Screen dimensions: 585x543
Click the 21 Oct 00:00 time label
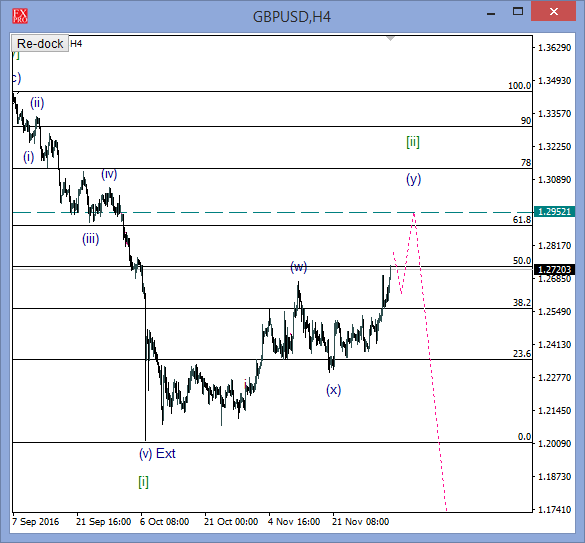pos(231,522)
